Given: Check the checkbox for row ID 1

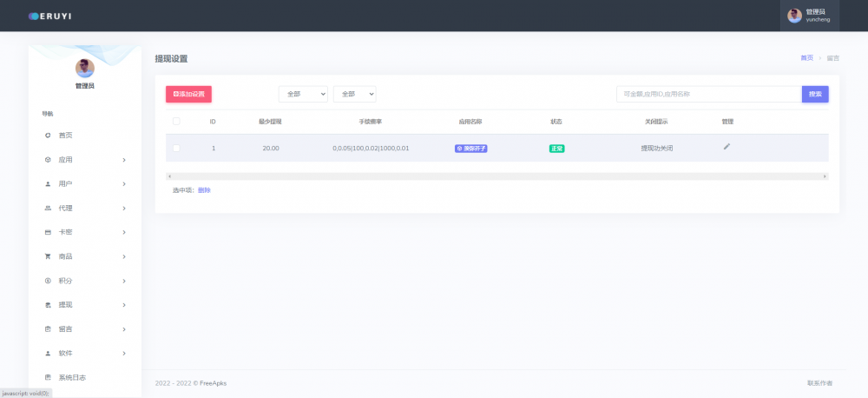Looking at the screenshot, I should pos(176,149).
